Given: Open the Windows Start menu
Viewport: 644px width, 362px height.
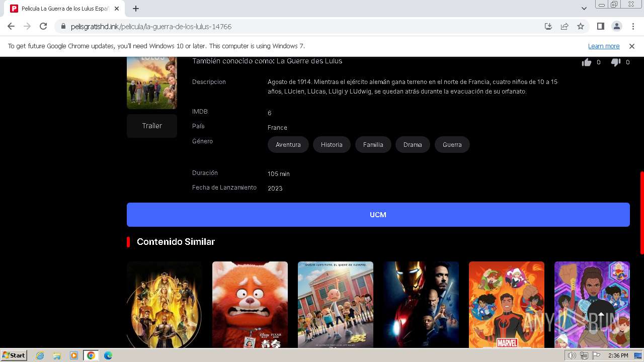Looking at the screenshot, I should tap(14, 355).
